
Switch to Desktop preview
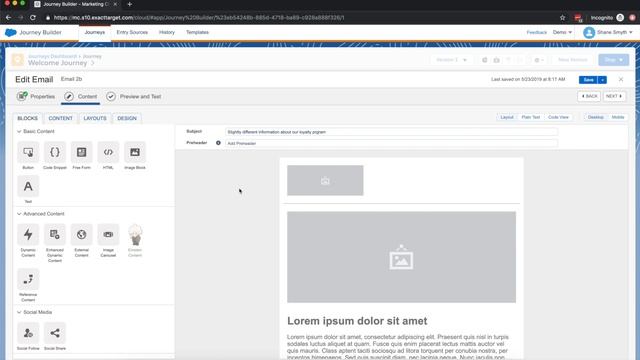click(596, 117)
